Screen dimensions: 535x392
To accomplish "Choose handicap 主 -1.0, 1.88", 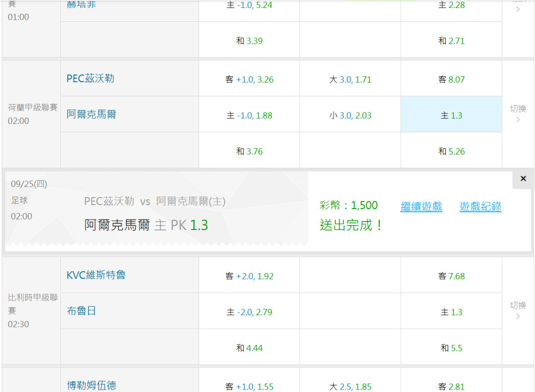I will [x=249, y=115].
